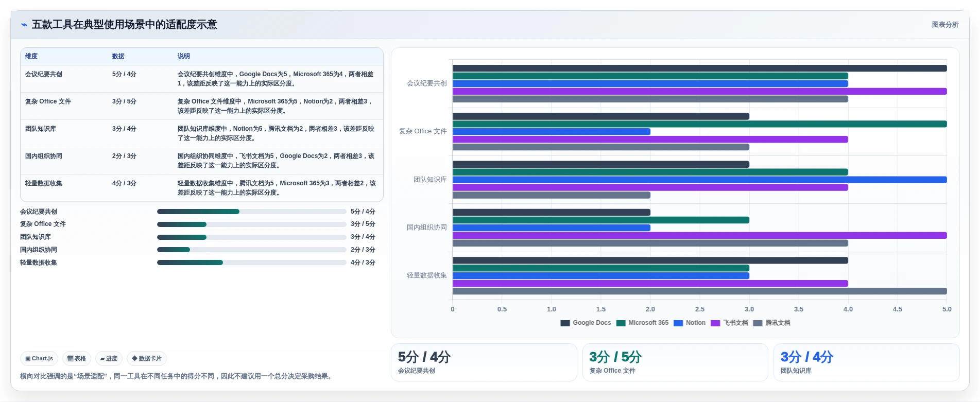Select the 数据卡片 tag pill
The image size is (980, 402).
pos(147,359)
